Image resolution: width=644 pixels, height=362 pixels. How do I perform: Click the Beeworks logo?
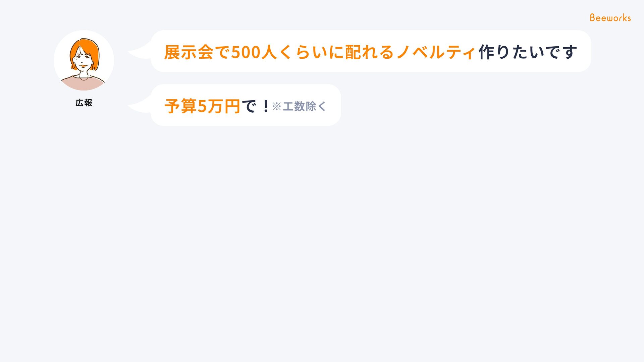point(610,18)
